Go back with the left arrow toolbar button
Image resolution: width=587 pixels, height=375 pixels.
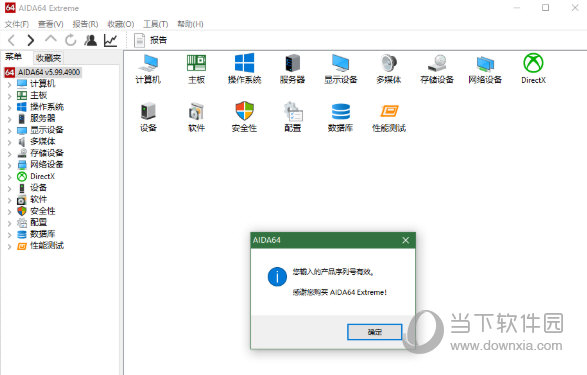click(x=12, y=40)
